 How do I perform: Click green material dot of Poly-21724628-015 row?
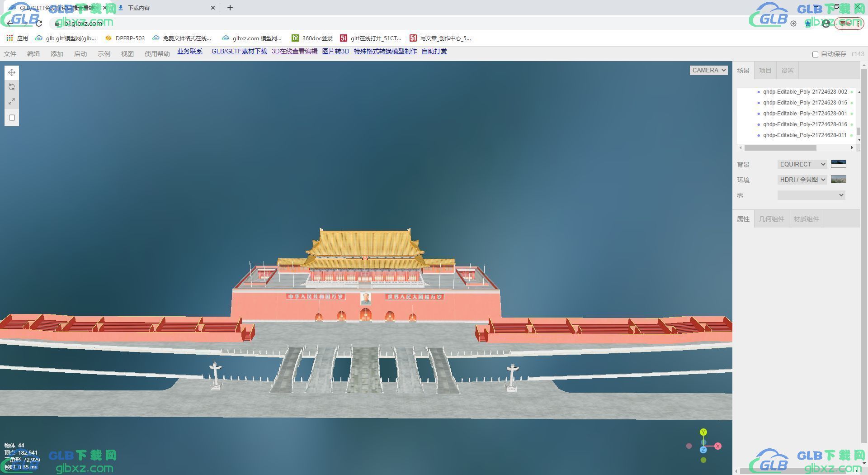pos(852,103)
